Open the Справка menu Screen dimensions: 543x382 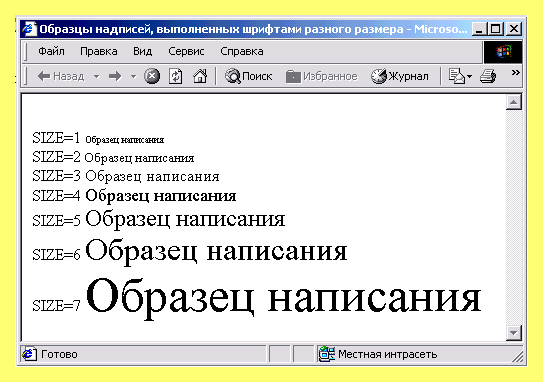tap(242, 51)
